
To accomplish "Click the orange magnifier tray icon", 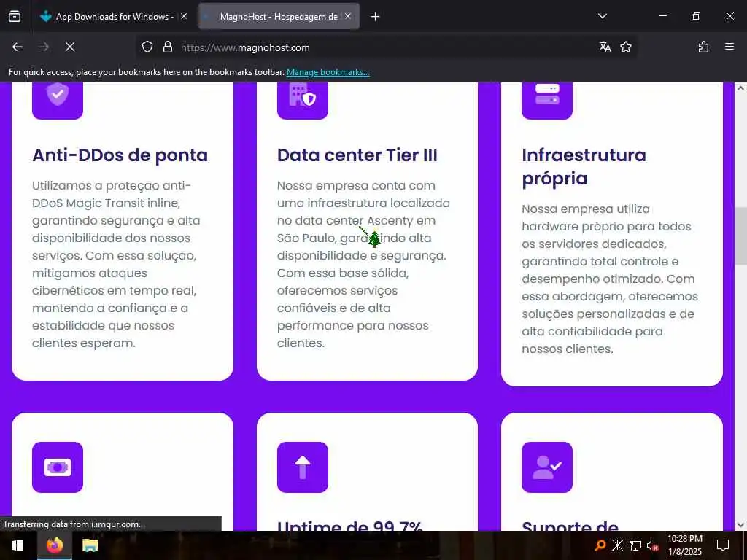I will point(600,545).
